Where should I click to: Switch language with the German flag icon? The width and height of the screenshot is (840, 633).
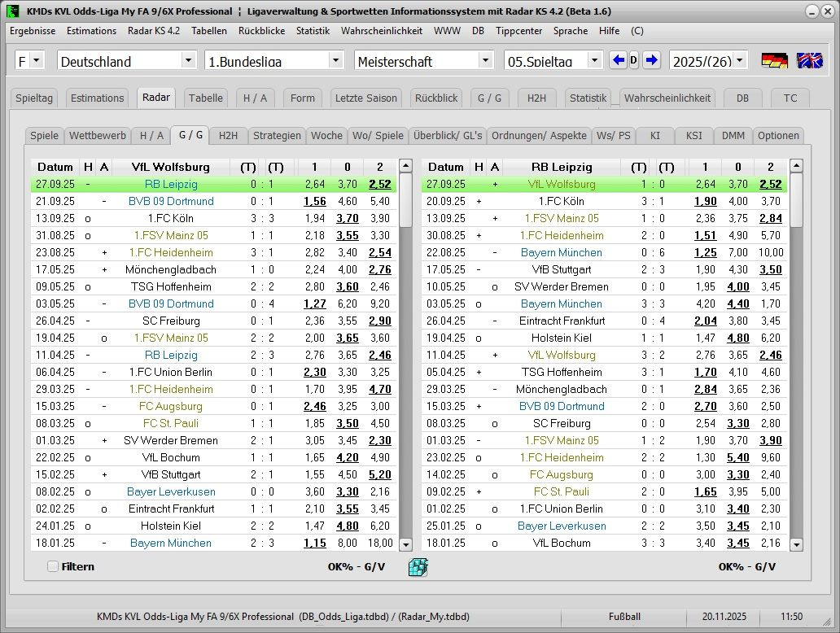[774, 61]
